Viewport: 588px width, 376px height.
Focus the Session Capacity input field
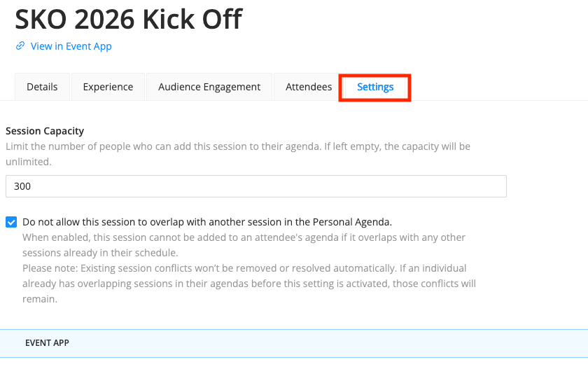click(255, 186)
